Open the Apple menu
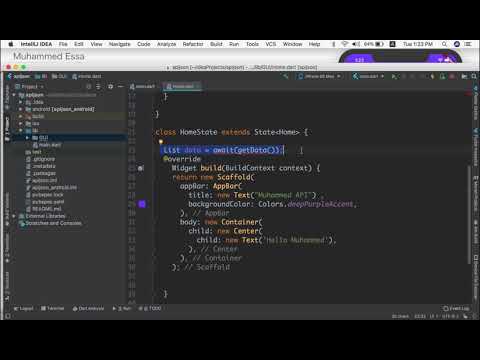This screenshot has height=360, width=480. tap(11, 44)
